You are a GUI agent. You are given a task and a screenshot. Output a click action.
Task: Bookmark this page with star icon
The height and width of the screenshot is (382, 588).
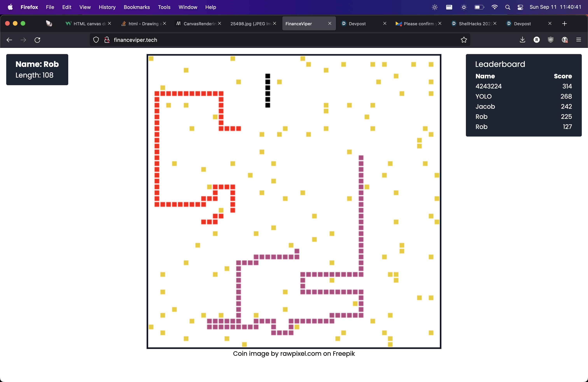(x=464, y=40)
